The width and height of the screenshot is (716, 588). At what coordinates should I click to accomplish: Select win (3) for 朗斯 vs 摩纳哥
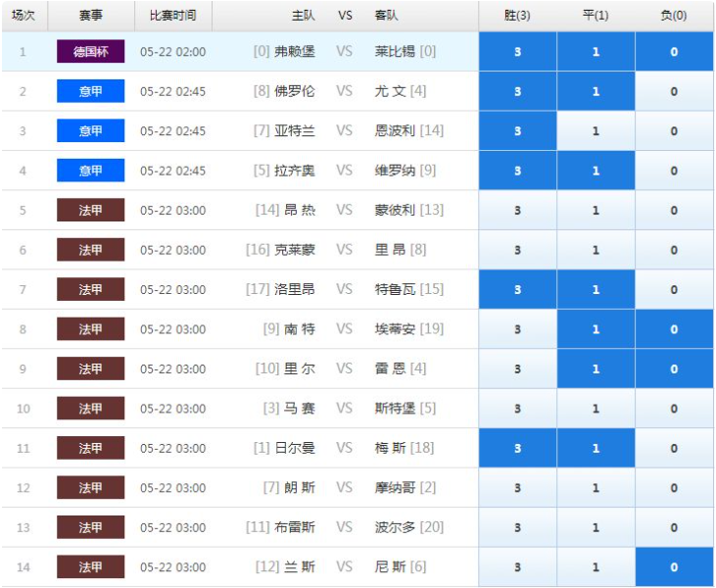coord(517,488)
